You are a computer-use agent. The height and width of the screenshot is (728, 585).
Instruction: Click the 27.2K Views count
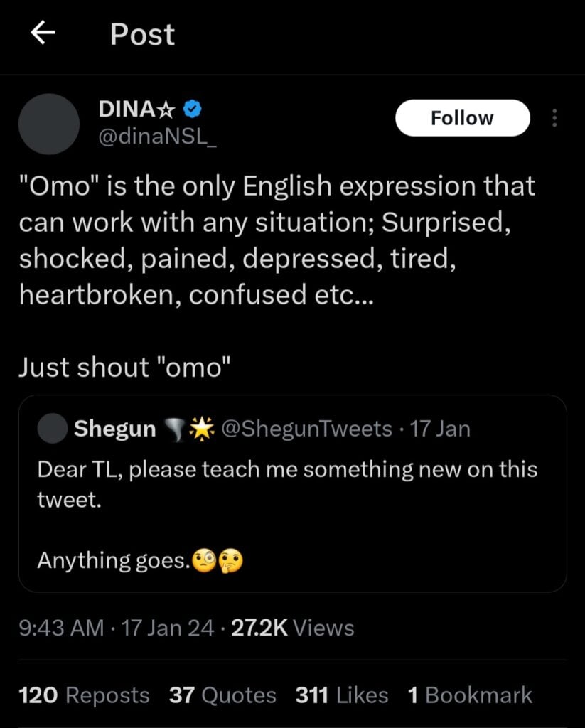293,628
